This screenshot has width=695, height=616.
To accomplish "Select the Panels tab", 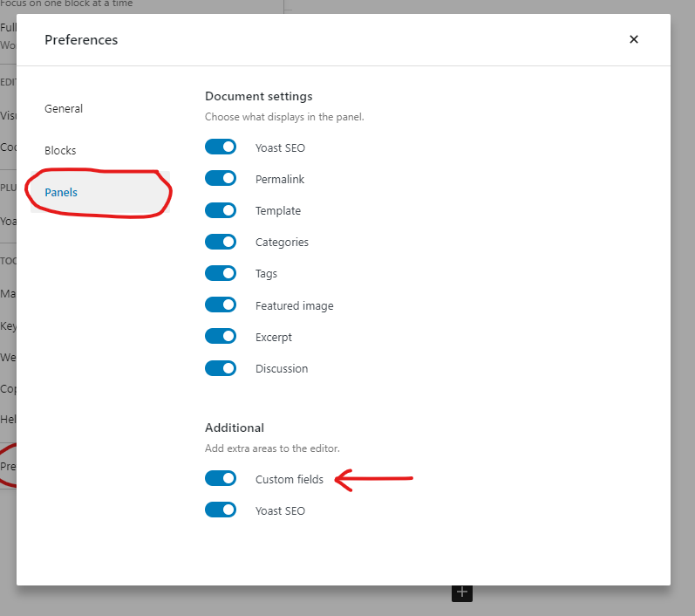I will pyautogui.click(x=61, y=193).
